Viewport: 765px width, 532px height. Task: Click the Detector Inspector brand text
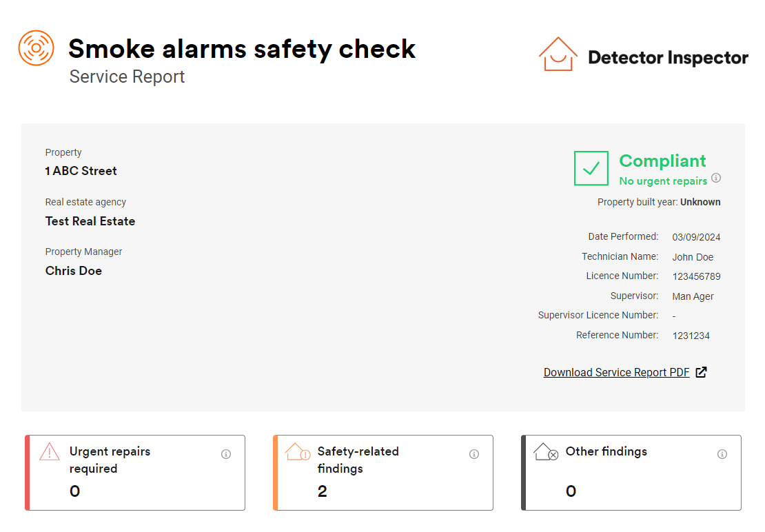pos(668,57)
